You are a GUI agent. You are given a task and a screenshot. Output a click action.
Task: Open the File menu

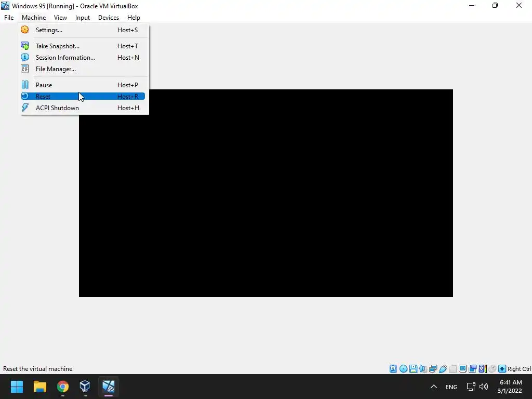coord(9,18)
